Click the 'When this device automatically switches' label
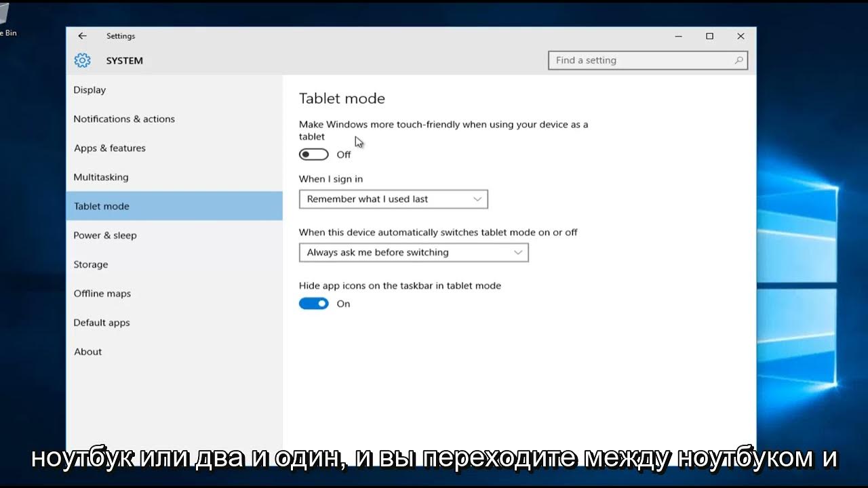This screenshot has width=868, height=488. (438, 232)
